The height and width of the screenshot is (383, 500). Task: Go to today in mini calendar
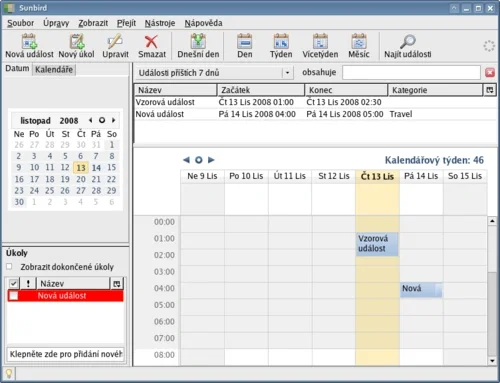(102, 120)
